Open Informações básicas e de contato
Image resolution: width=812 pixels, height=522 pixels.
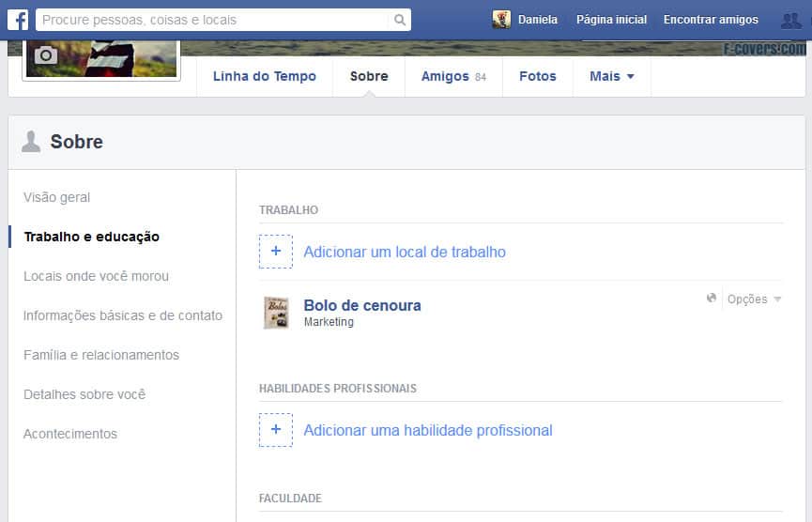[123, 315]
